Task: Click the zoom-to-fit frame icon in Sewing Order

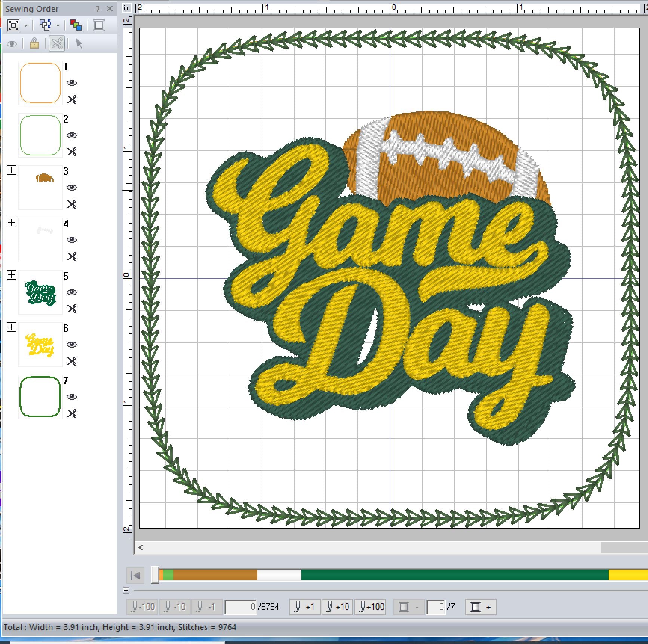Action: (13, 25)
